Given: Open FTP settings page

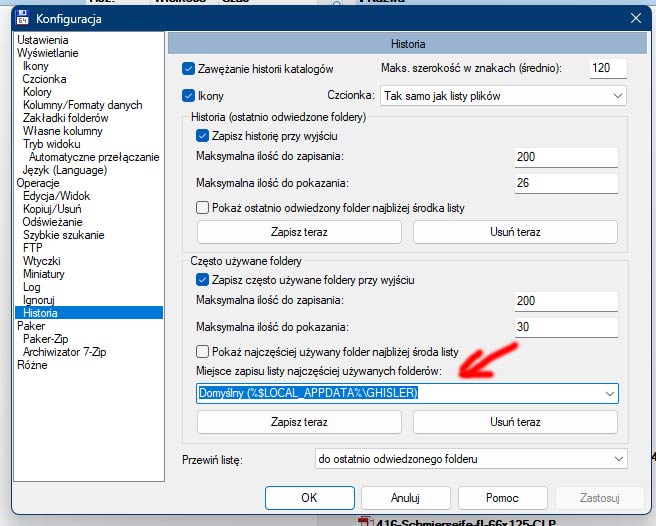Looking at the screenshot, I should tap(33, 248).
